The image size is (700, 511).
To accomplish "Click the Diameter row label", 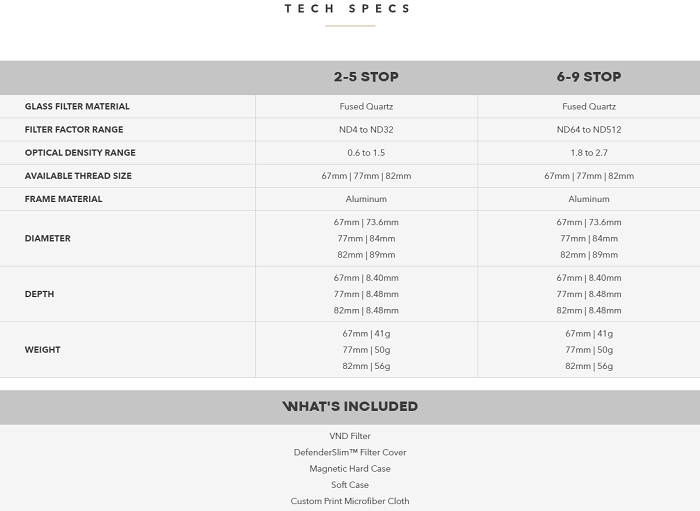I will pyautogui.click(x=47, y=238).
